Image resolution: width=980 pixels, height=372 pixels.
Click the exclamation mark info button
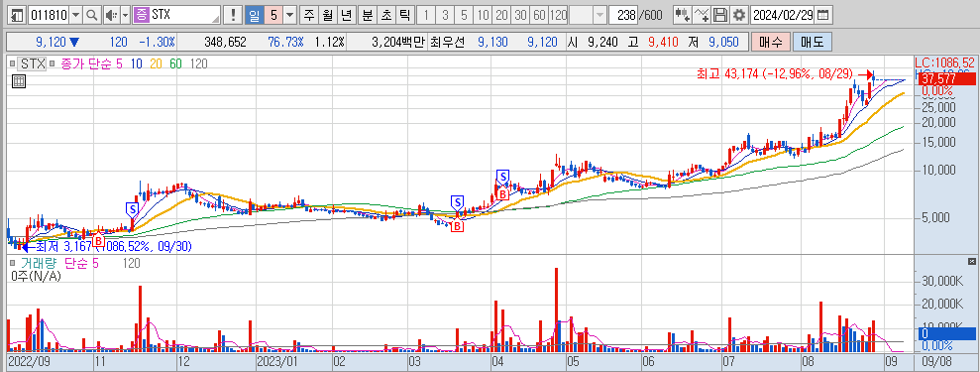[233, 15]
